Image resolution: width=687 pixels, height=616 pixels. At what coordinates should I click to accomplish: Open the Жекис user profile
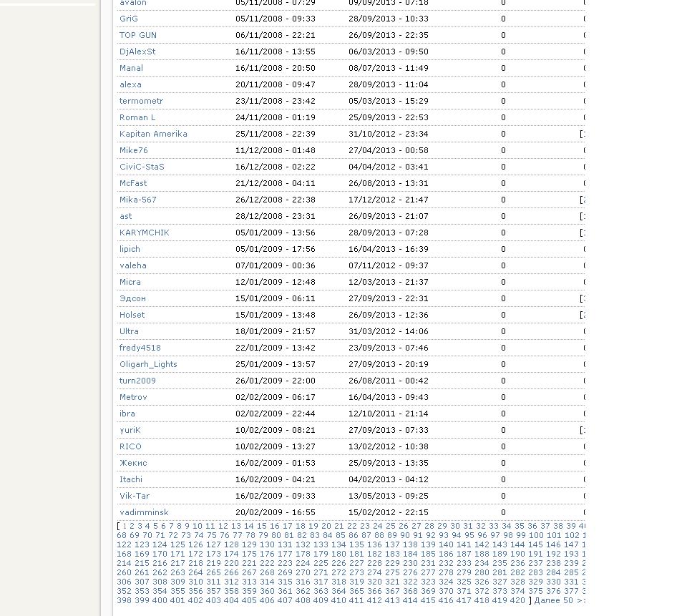[x=133, y=463]
